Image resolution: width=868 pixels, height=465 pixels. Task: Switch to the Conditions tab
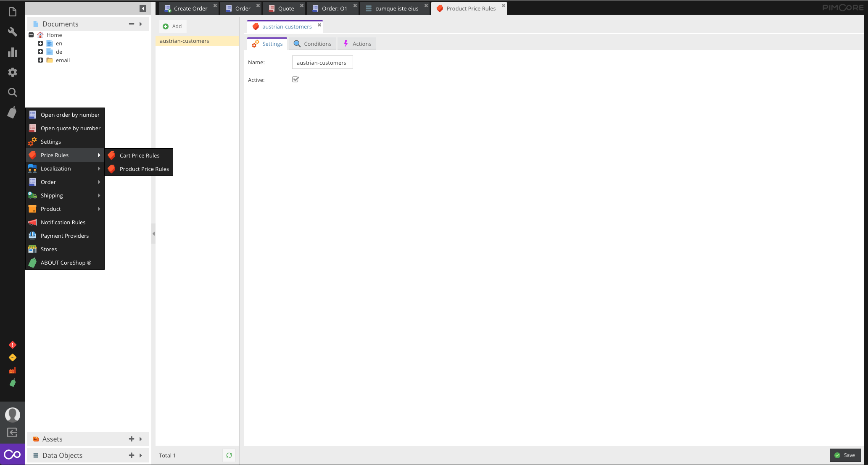coord(313,44)
